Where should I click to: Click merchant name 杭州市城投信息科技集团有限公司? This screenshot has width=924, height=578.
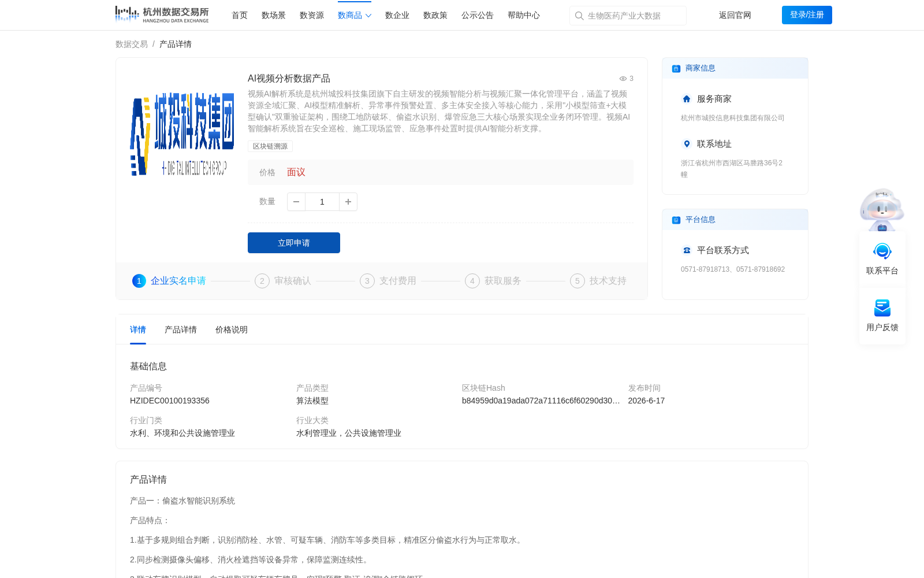coord(732,118)
